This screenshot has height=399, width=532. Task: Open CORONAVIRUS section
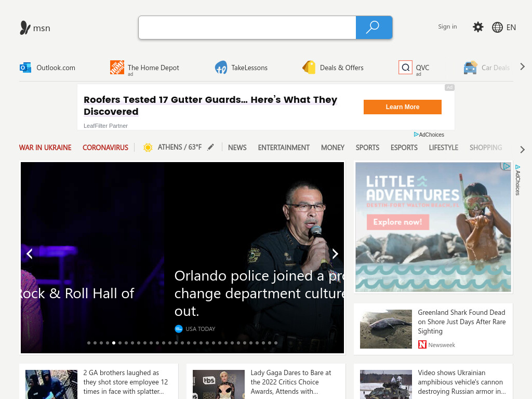tap(105, 148)
